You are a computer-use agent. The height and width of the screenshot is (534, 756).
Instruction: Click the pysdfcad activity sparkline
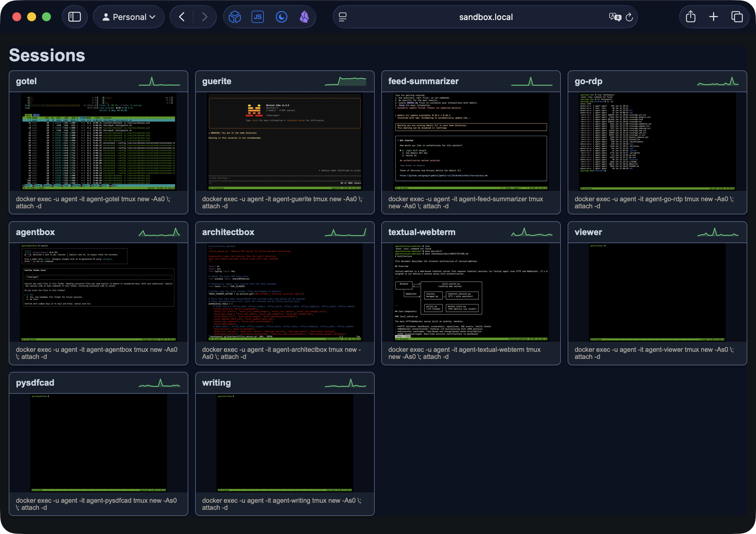tap(159, 383)
